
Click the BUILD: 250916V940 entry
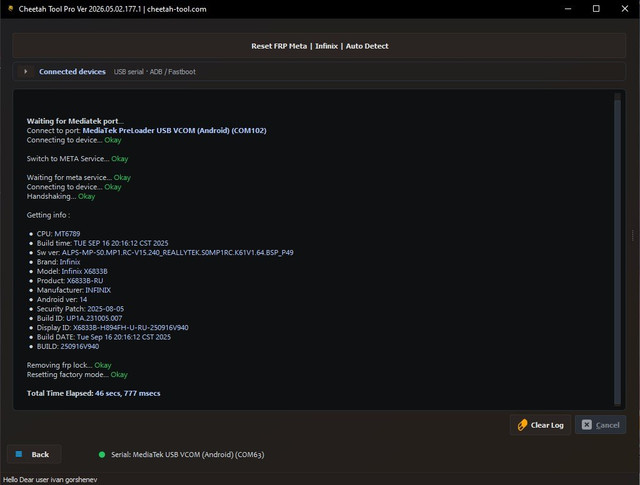tap(68, 347)
